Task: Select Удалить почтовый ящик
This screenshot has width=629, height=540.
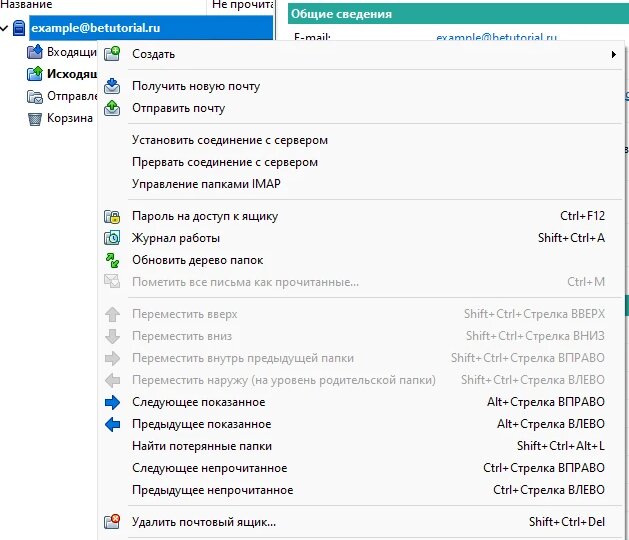Action: pyautogui.click(x=361, y=522)
